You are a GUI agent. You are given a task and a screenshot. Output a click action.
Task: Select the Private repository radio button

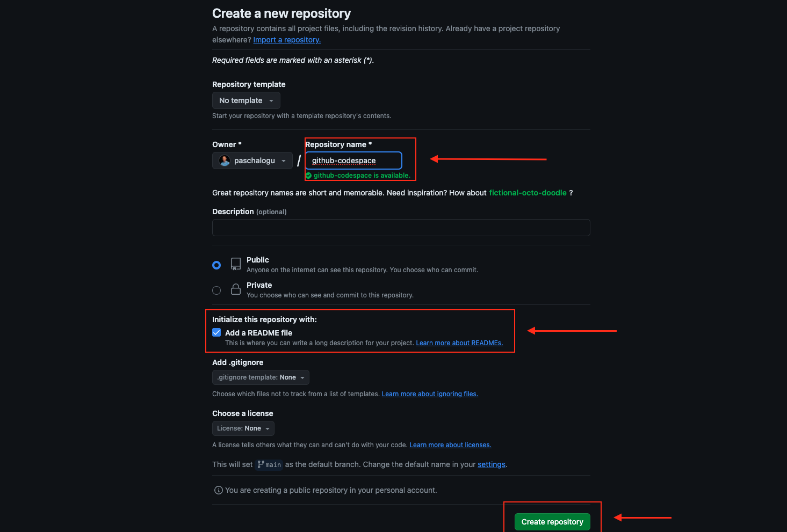(x=216, y=290)
